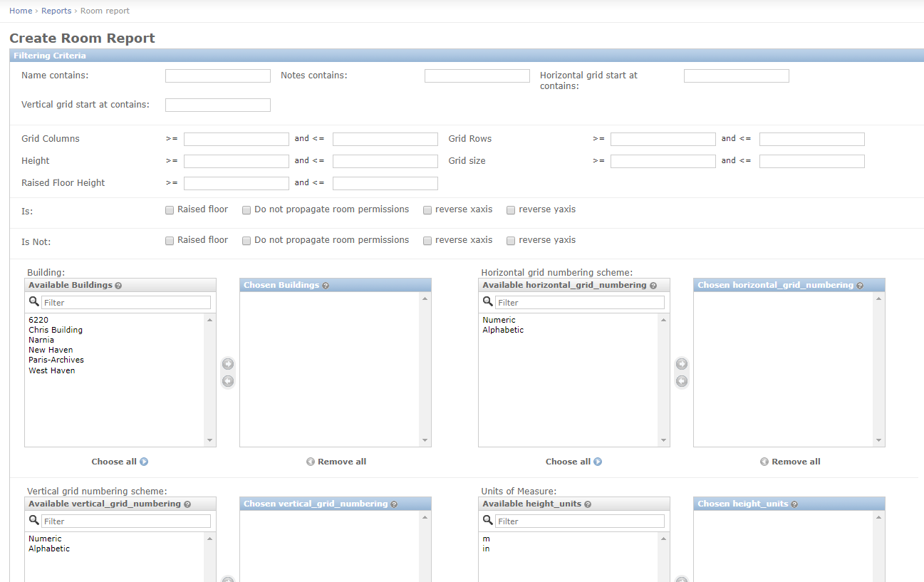Click remove arrow for horizontal grid numbering
This screenshot has height=582, width=924.
pyautogui.click(x=682, y=381)
